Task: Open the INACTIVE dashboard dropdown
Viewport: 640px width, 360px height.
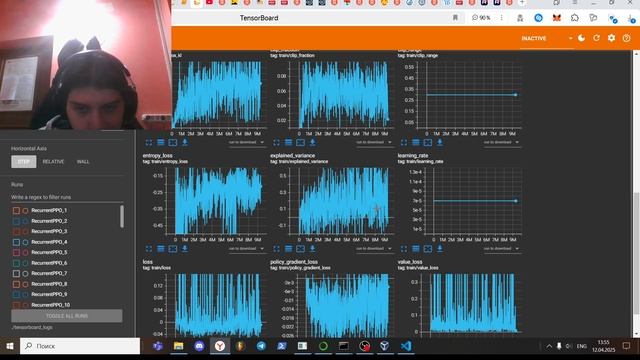Action: point(547,38)
